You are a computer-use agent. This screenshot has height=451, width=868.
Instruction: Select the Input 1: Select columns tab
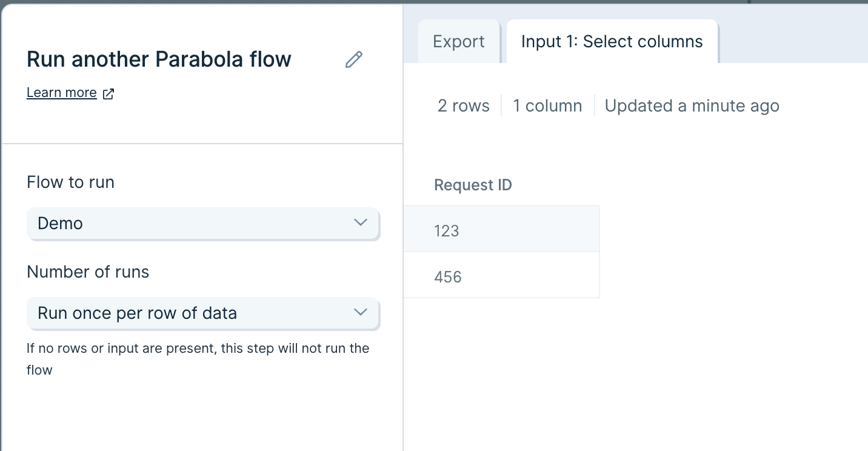coord(612,41)
